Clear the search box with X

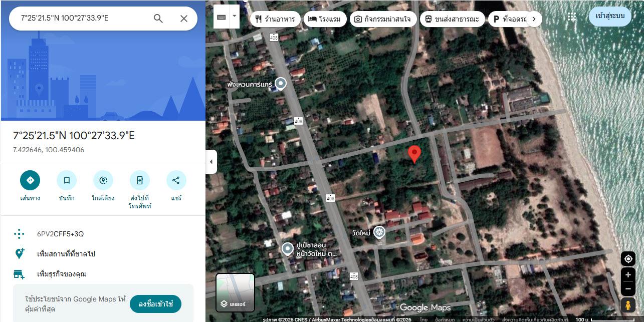pyautogui.click(x=184, y=19)
